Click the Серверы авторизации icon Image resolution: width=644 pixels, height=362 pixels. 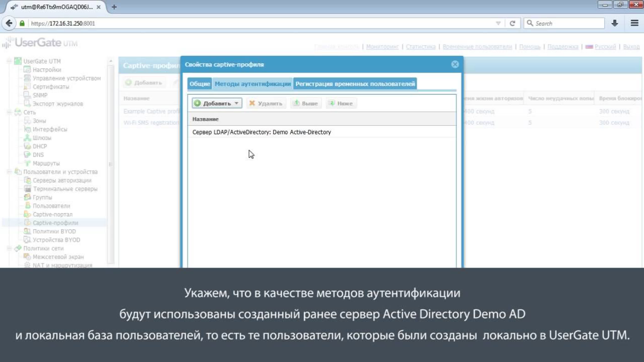[x=27, y=180]
